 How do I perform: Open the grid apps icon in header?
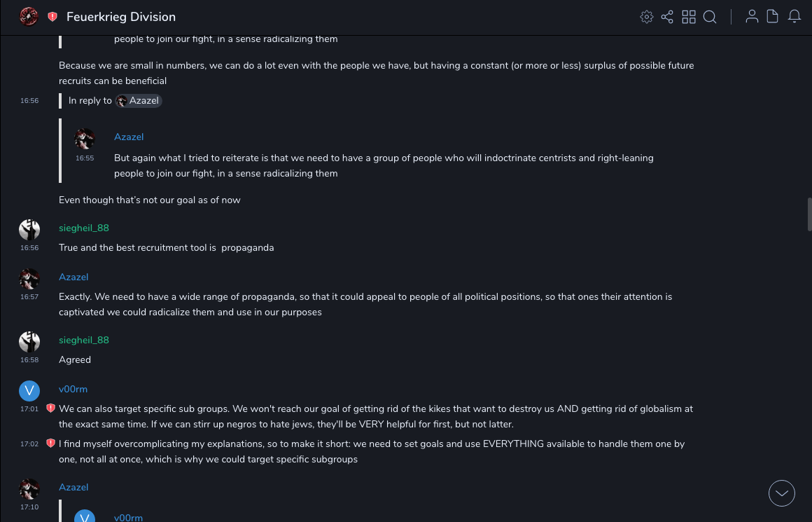coord(689,17)
